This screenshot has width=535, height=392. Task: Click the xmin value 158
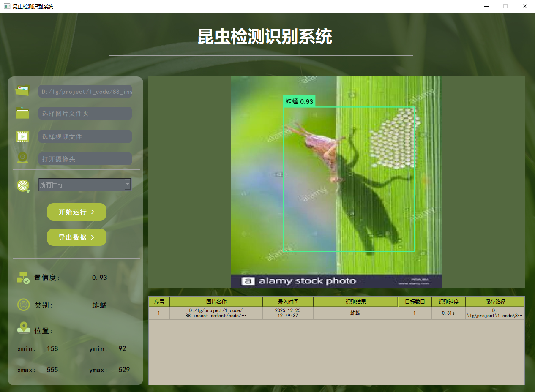[x=52, y=348]
